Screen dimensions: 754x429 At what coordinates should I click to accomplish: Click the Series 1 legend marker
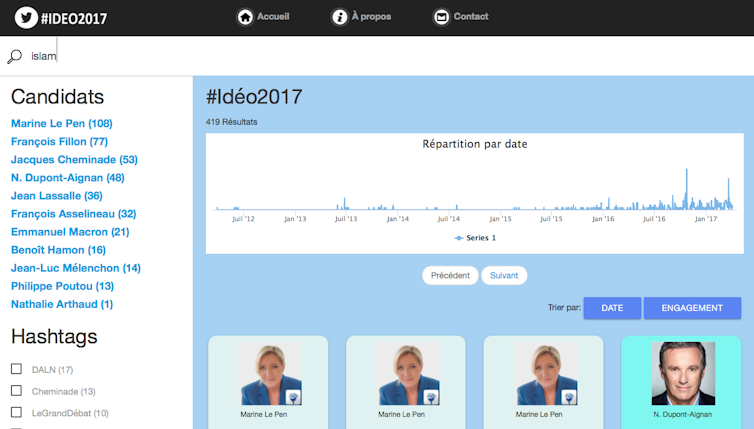click(459, 238)
